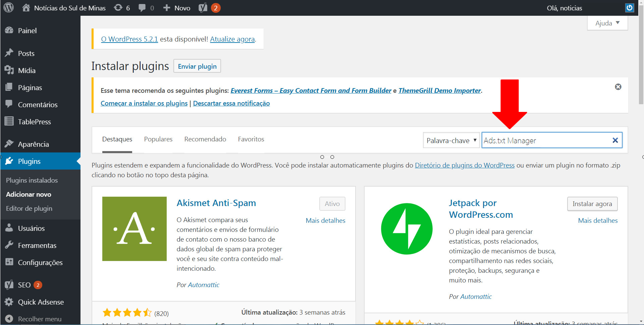Switch to the Favoritos tab
The width and height of the screenshot is (644, 325).
pyautogui.click(x=251, y=139)
